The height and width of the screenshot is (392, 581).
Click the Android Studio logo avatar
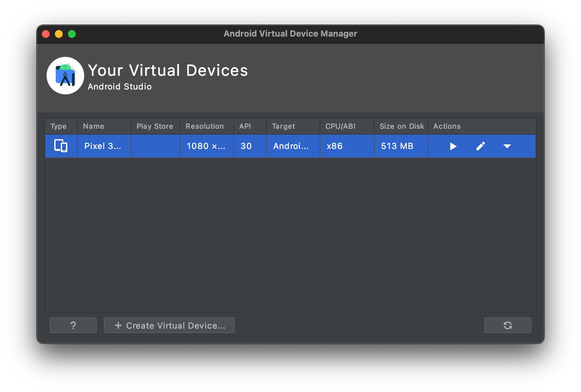(x=65, y=75)
